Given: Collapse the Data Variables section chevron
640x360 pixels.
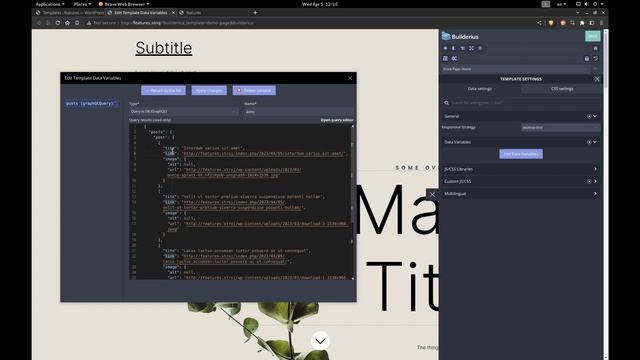Looking at the screenshot, I should tap(595, 142).
